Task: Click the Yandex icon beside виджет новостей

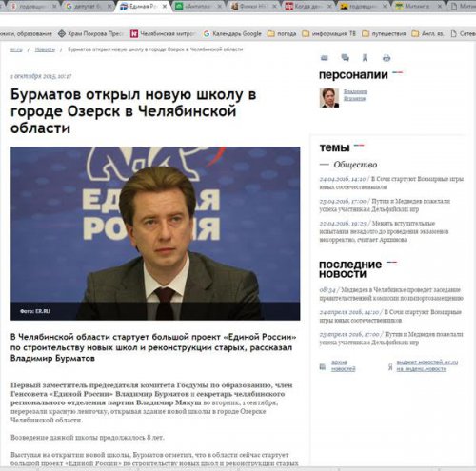Action: 390,366
